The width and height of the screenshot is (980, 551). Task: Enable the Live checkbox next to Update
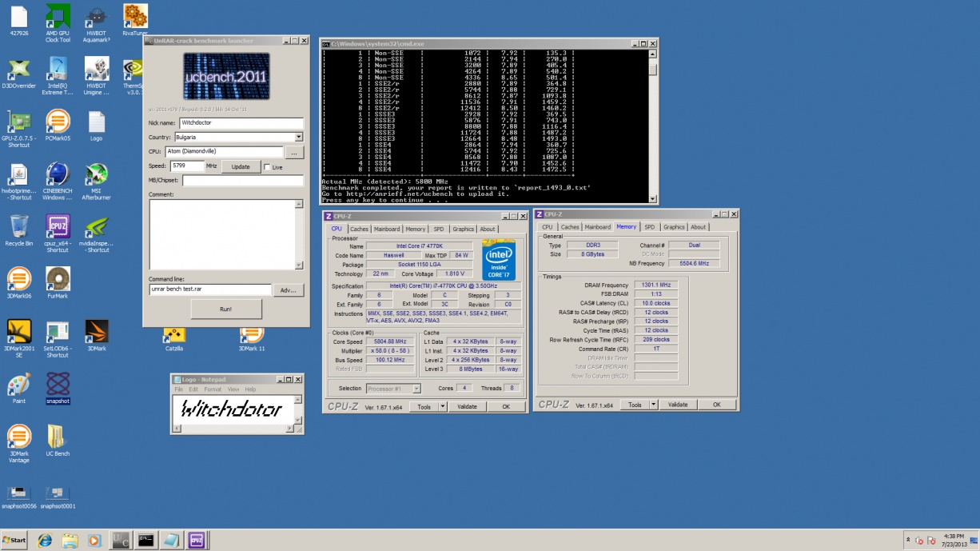[x=268, y=167]
